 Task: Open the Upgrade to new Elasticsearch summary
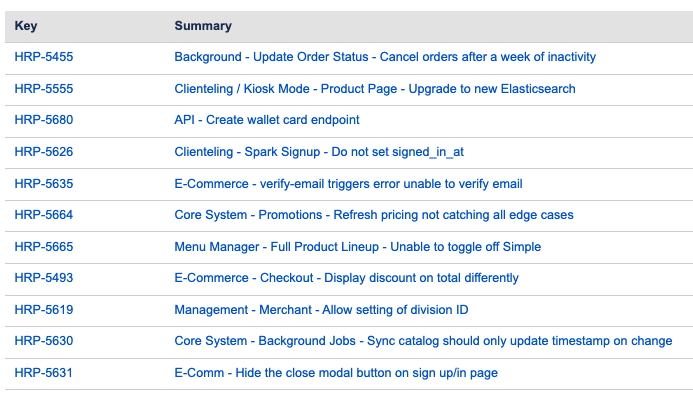click(x=375, y=89)
